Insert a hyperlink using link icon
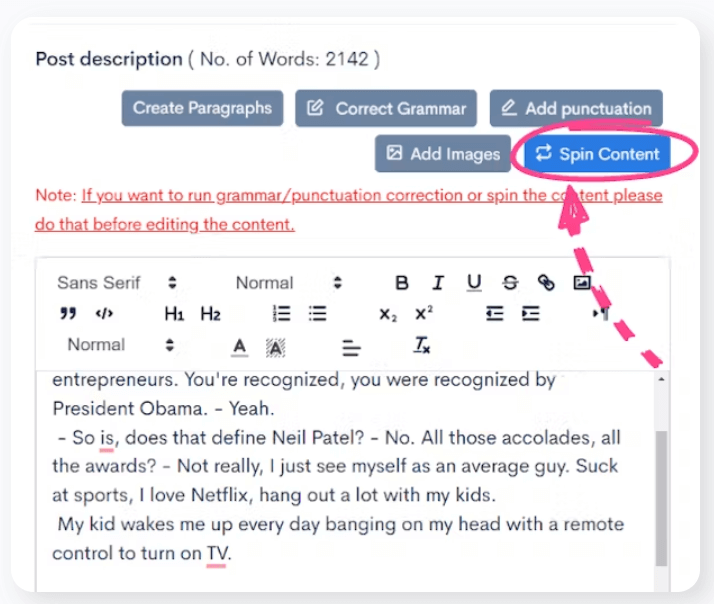Image resolution: width=714 pixels, height=604 pixels. pos(546,283)
